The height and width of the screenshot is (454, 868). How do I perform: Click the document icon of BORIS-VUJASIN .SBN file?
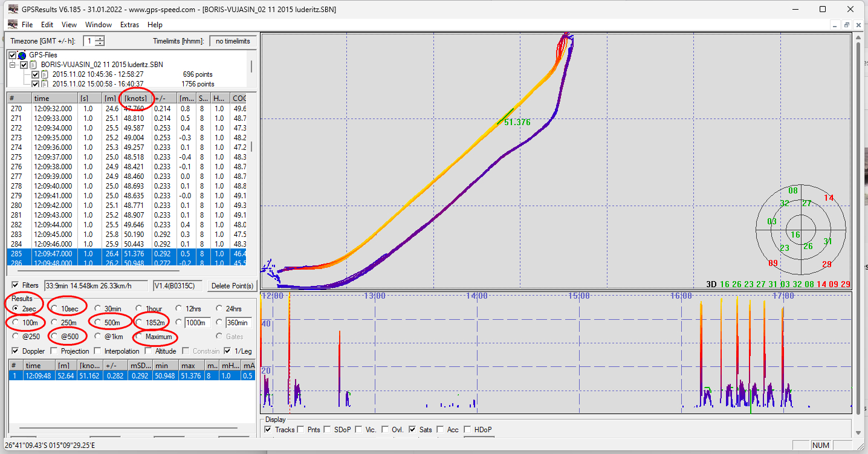click(34, 65)
